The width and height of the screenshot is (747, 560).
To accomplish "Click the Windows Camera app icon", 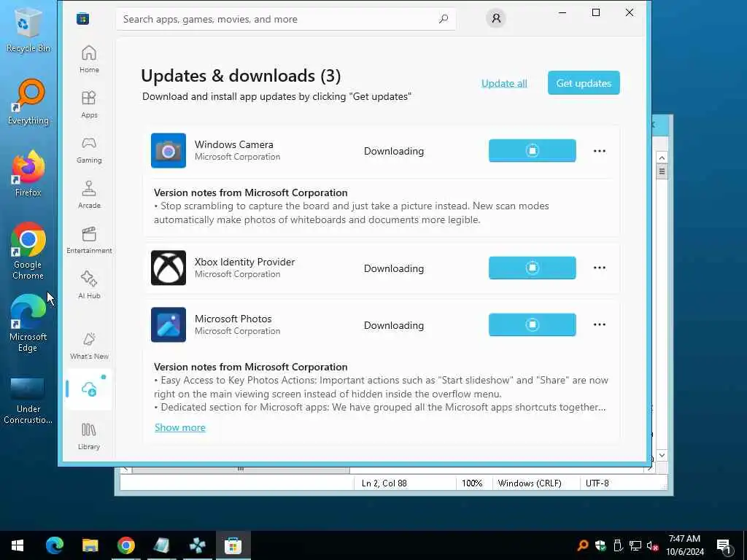I will (x=169, y=150).
